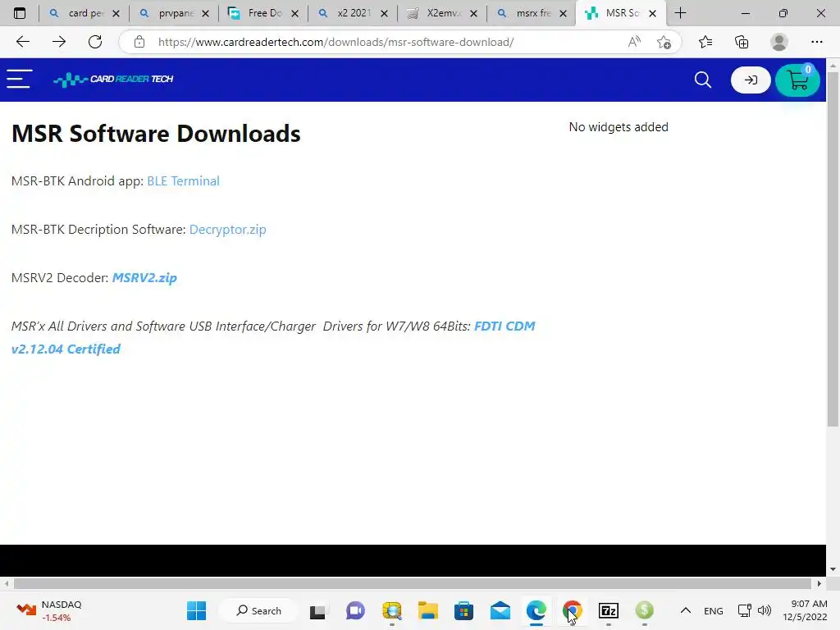840x630 pixels.
Task: Open the clock and date panel
Action: click(x=806, y=610)
